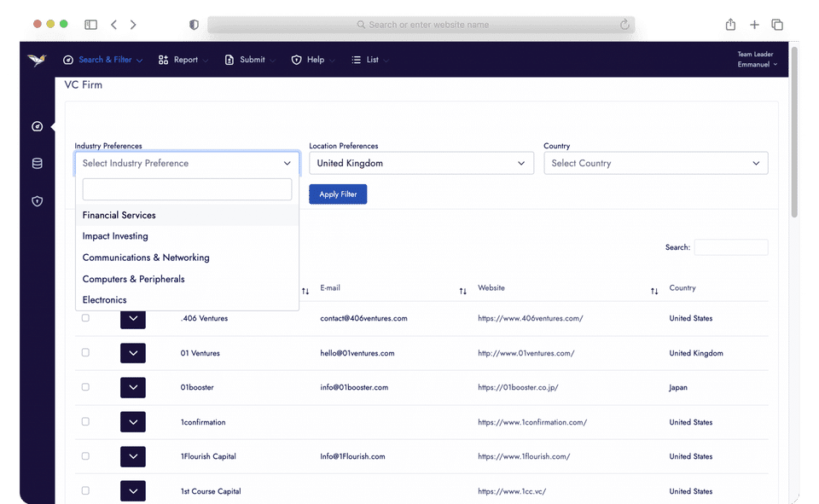The width and height of the screenshot is (819, 504).
Task: Open the compass icon in left sidebar
Action: pos(37,126)
